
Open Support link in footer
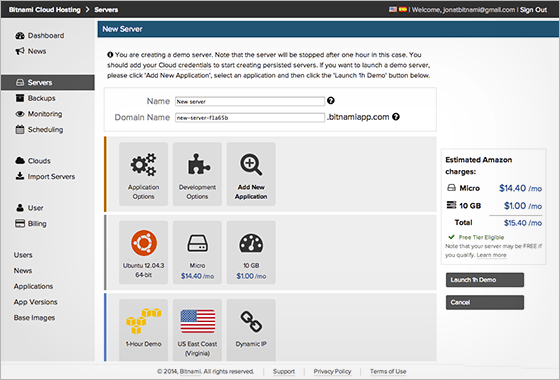click(284, 371)
